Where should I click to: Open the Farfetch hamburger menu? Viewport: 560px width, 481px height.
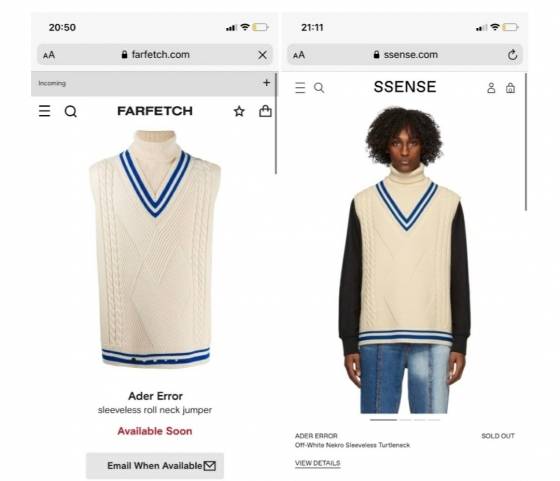[44, 111]
